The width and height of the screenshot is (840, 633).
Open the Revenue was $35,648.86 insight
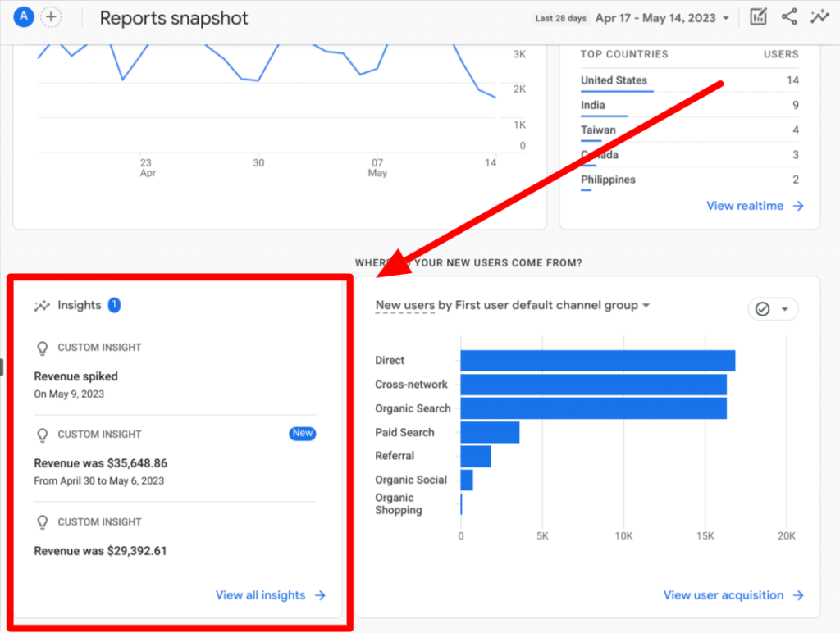coord(100,463)
